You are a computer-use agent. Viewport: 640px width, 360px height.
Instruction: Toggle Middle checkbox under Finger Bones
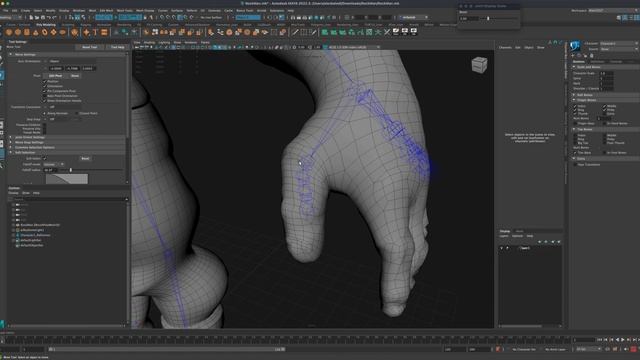click(x=604, y=106)
